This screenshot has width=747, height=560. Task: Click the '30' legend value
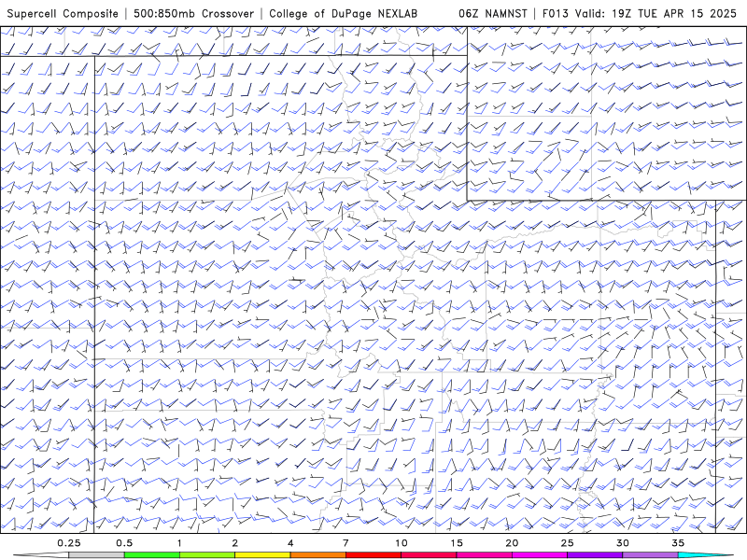click(623, 543)
